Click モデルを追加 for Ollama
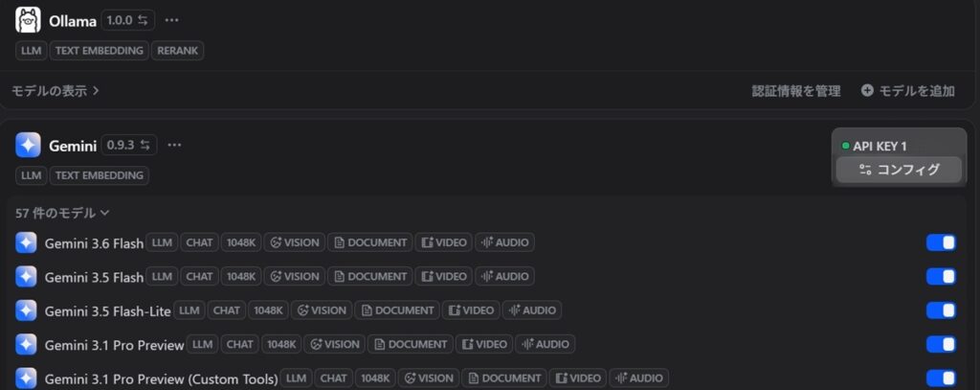Viewport: 980px width, 390px height. (908, 91)
